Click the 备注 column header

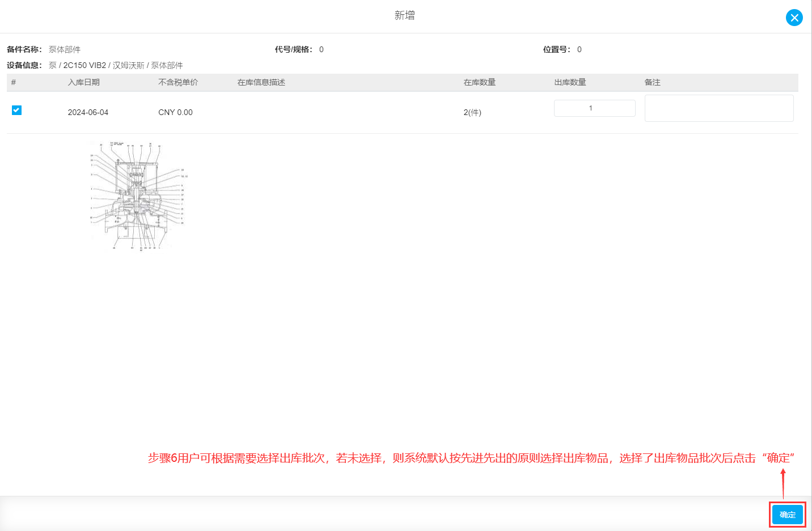pyautogui.click(x=653, y=82)
